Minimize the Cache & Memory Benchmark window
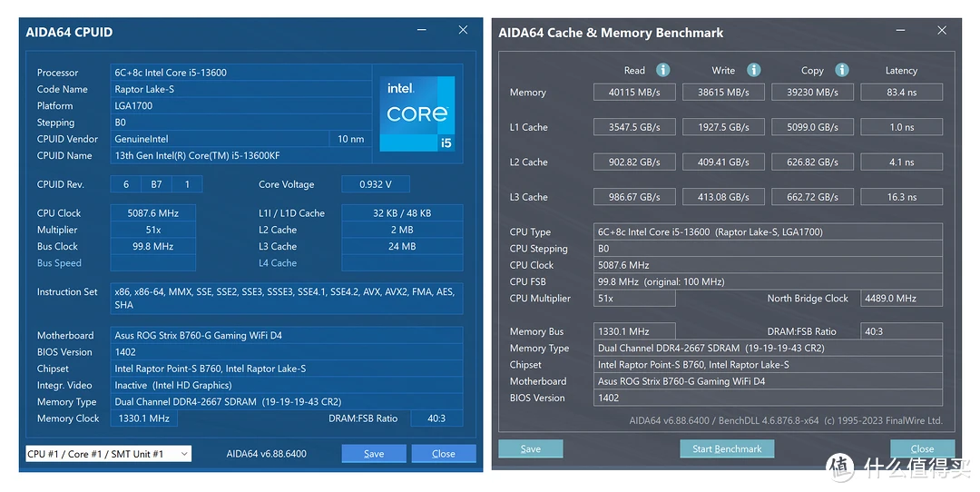The width and height of the screenshot is (980, 492). coord(899,31)
